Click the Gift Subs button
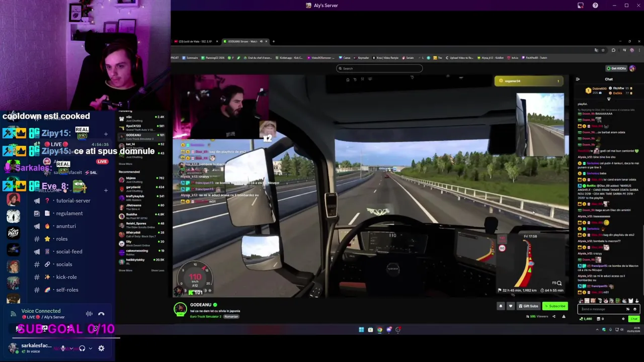The image size is (644, 362). point(528,306)
